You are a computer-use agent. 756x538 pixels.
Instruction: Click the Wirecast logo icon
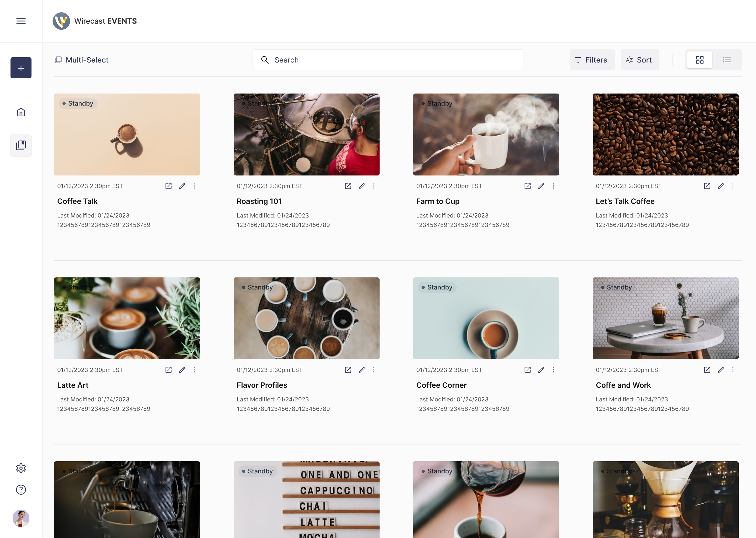[x=61, y=21]
